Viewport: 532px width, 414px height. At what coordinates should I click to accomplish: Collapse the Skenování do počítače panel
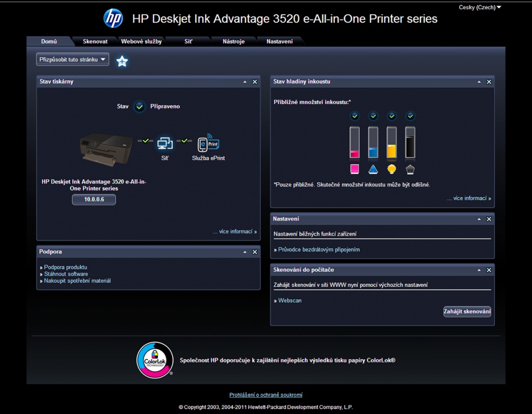[x=479, y=270]
